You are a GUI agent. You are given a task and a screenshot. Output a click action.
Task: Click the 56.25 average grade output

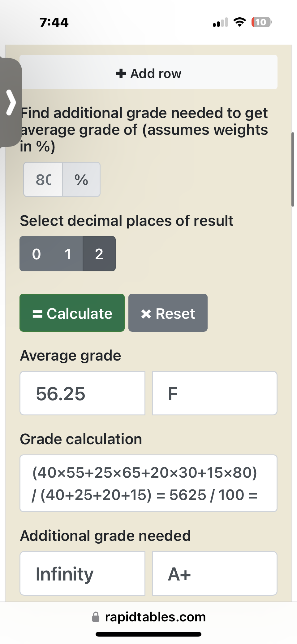pyautogui.click(x=83, y=393)
